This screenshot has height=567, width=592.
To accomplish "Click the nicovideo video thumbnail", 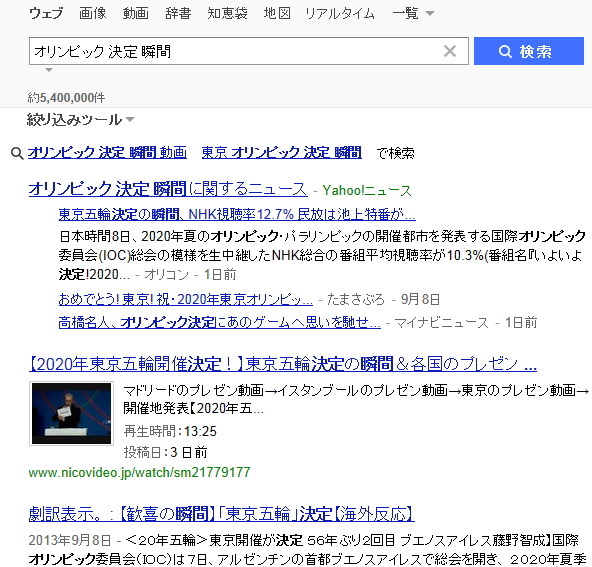I will point(71,413).
